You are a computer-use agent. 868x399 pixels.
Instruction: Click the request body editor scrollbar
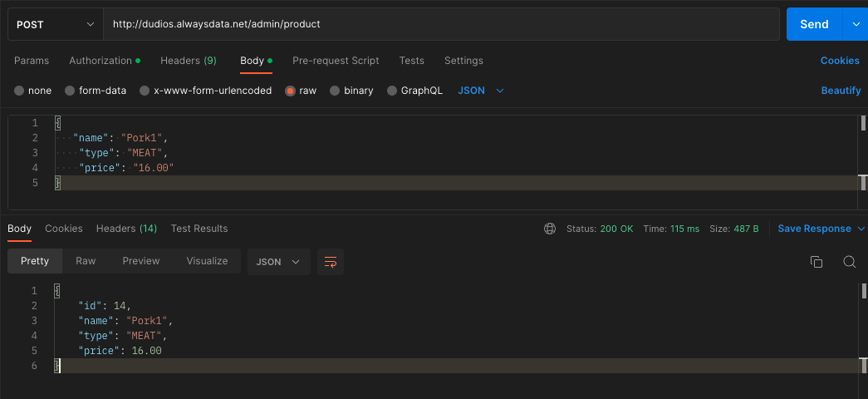pyautogui.click(x=864, y=123)
